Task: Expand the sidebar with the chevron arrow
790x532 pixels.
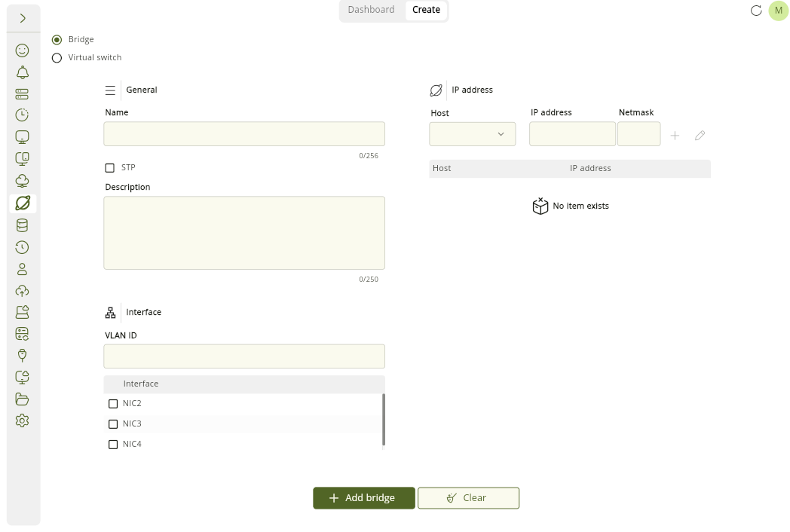Action: click(x=23, y=18)
